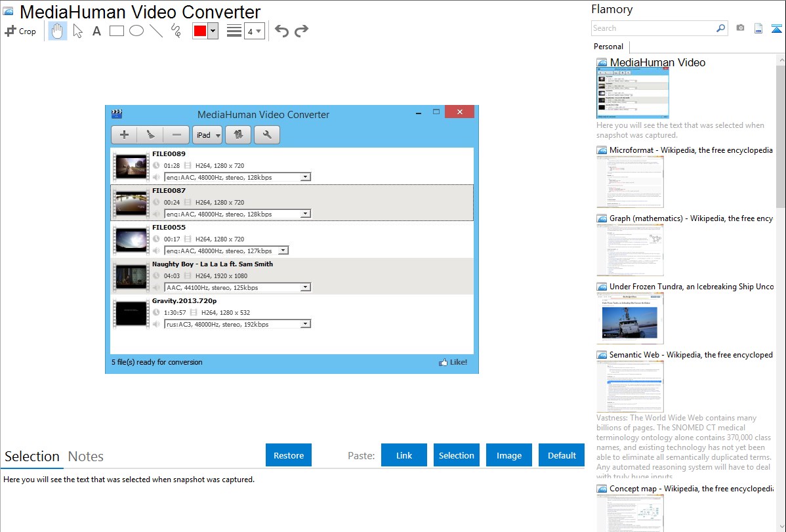This screenshot has width=786, height=532.
Task: Pick the ellipse drawing tool
Action: 136,31
